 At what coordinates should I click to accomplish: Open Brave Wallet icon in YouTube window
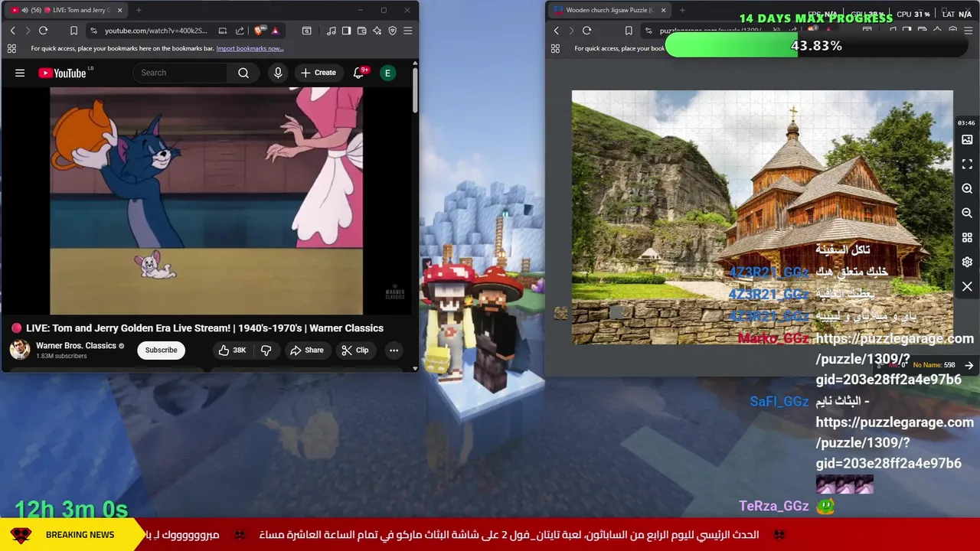pos(361,31)
